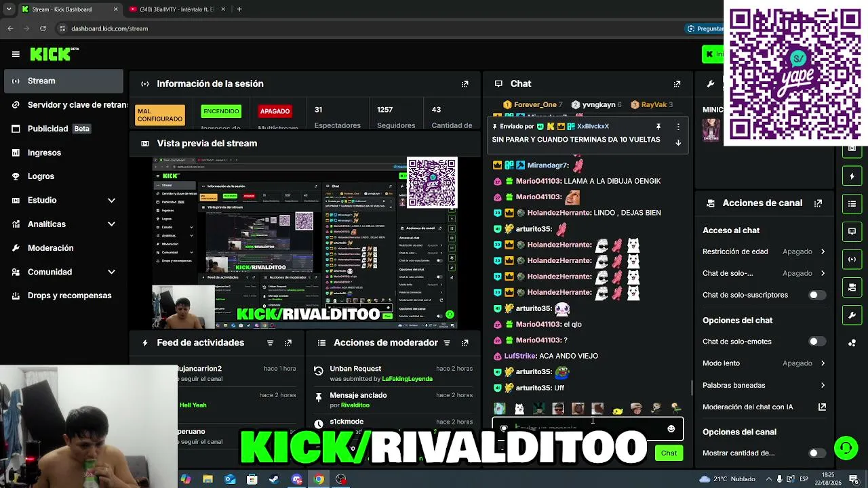Screen dimensions: 868x488
Task: Click the list icon in right sidebar
Action: [x=852, y=203]
